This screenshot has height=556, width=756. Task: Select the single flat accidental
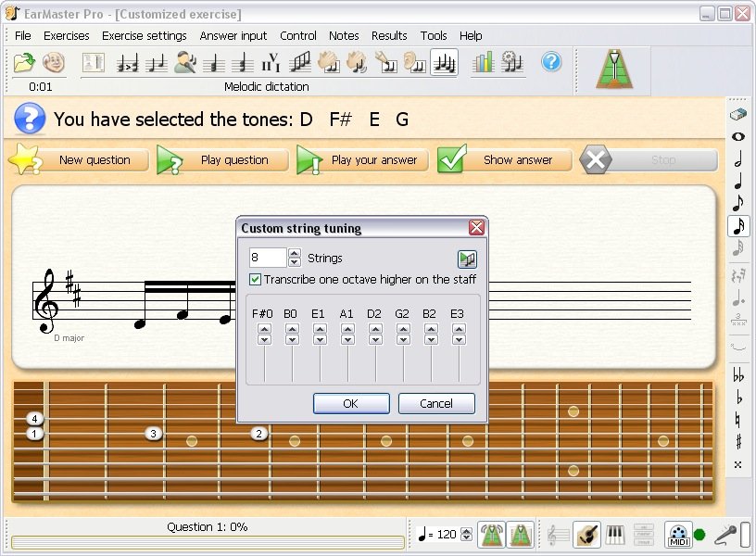(738, 397)
